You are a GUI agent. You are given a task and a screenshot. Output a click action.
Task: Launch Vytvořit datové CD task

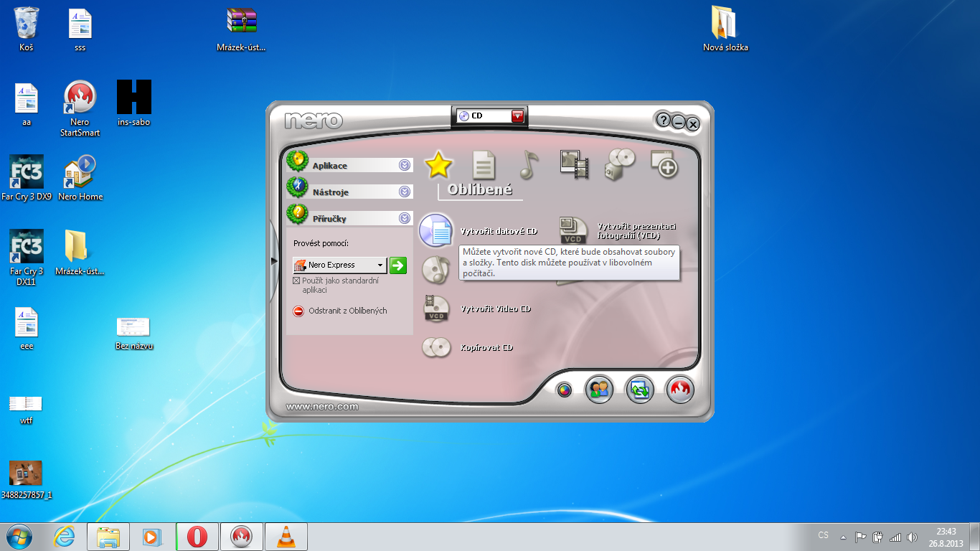(x=499, y=231)
